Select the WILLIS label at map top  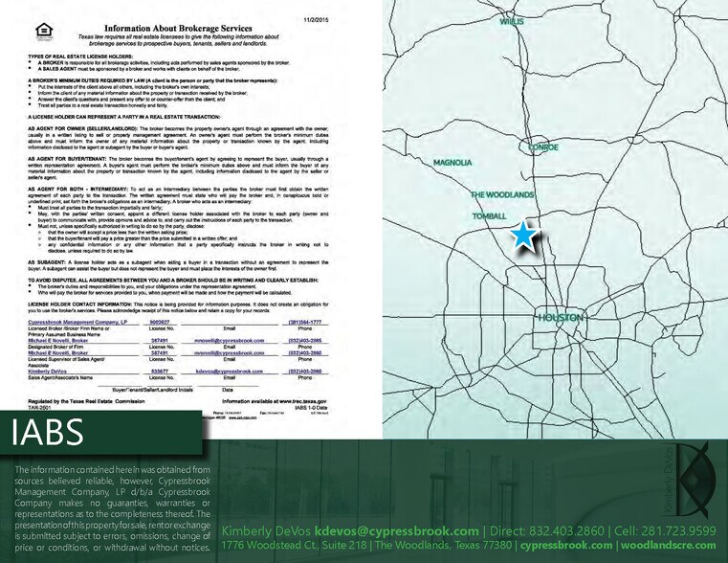tap(512, 21)
